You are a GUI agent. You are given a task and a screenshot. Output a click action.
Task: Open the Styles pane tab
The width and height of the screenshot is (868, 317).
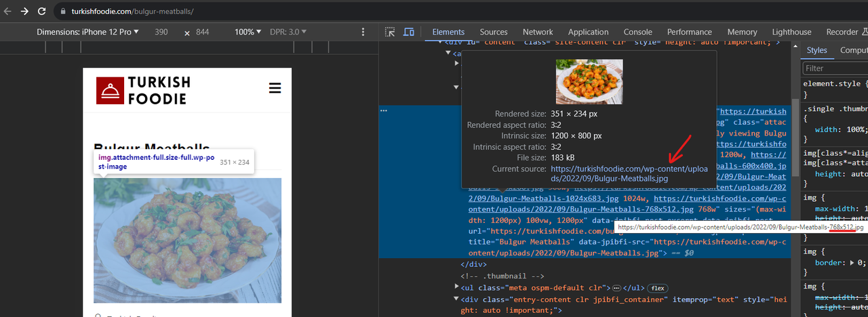816,50
